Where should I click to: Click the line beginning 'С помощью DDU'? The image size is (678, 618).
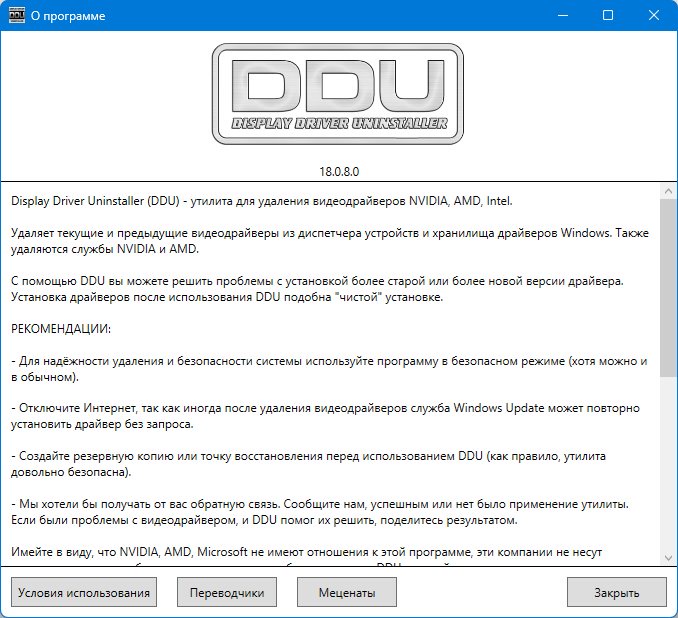click(x=317, y=281)
